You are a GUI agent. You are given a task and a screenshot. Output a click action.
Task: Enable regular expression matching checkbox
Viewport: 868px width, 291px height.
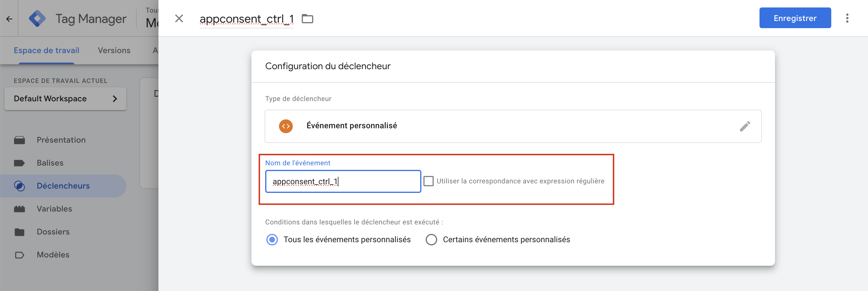[428, 181]
